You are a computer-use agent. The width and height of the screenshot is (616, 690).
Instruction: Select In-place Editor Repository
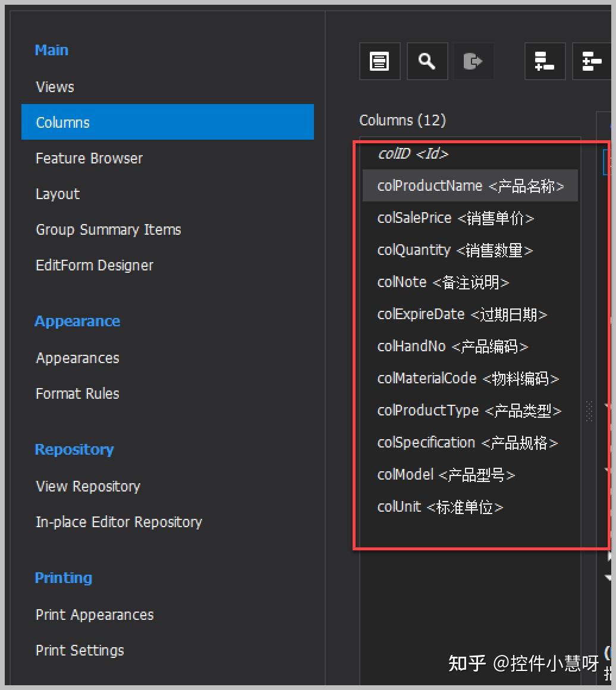118,522
